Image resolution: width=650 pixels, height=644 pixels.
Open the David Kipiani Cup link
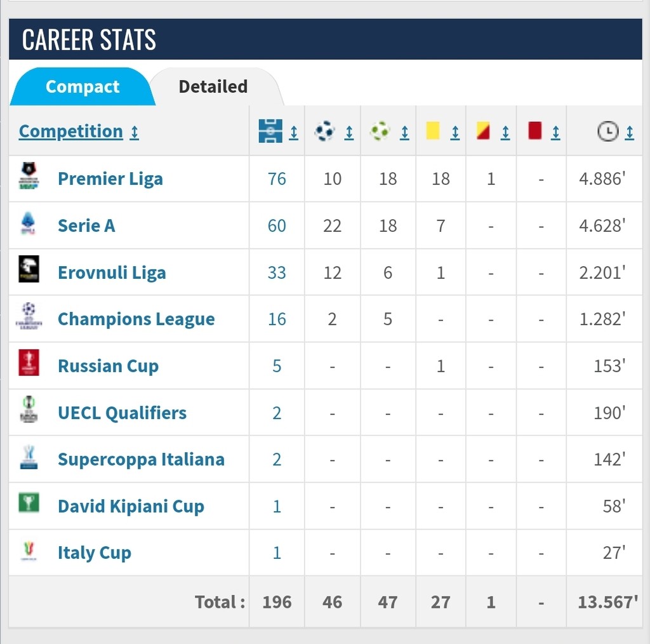[x=131, y=506]
